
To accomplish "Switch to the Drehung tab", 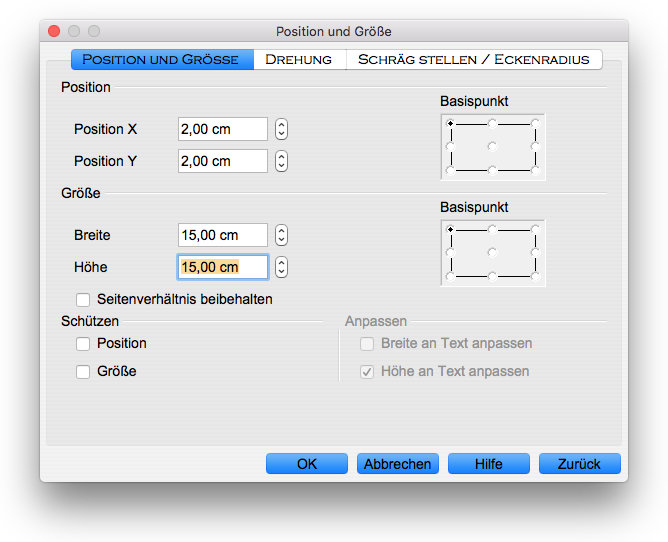I will [298, 60].
